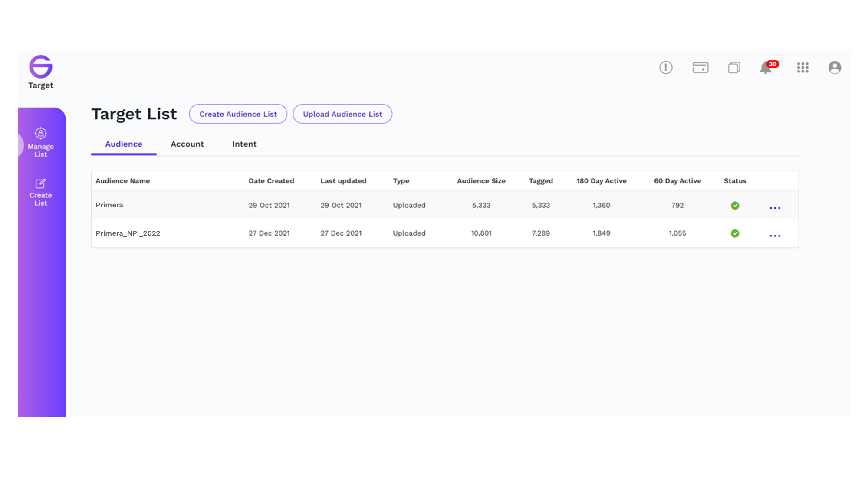The height and width of the screenshot is (488, 868).
Task: Open the user profile avatar icon
Action: coord(835,67)
